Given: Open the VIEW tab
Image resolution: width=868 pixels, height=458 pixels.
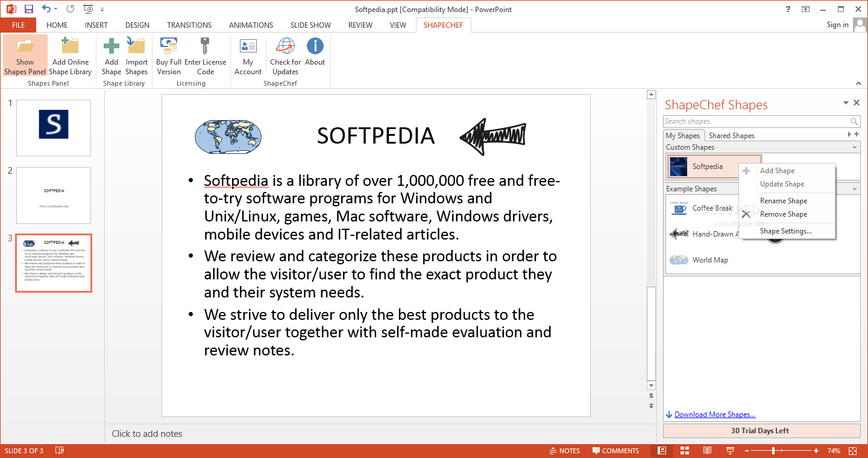Looking at the screenshot, I should [x=398, y=25].
